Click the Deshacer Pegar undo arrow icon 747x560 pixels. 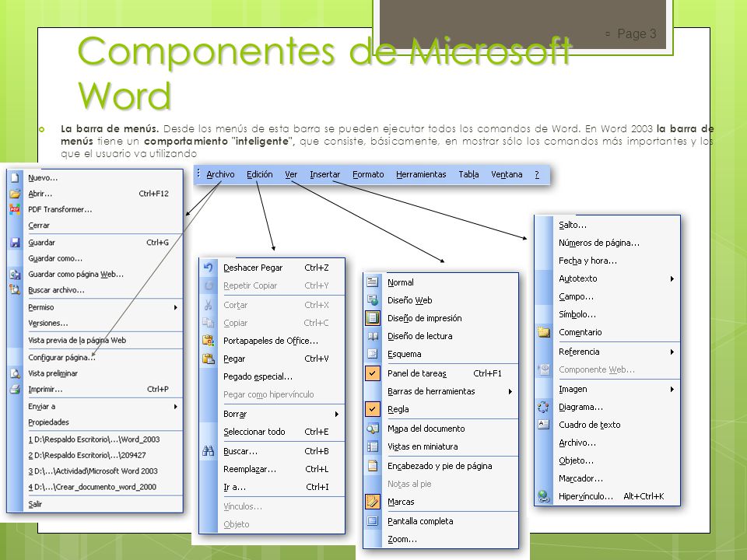(x=209, y=268)
